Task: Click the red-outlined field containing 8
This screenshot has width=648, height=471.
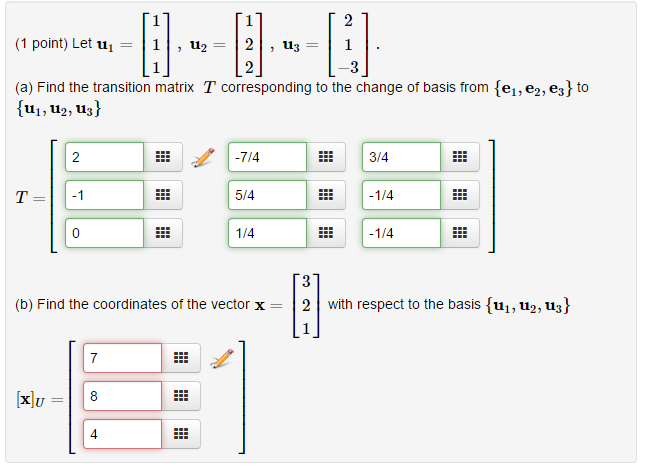Action: [x=122, y=396]
